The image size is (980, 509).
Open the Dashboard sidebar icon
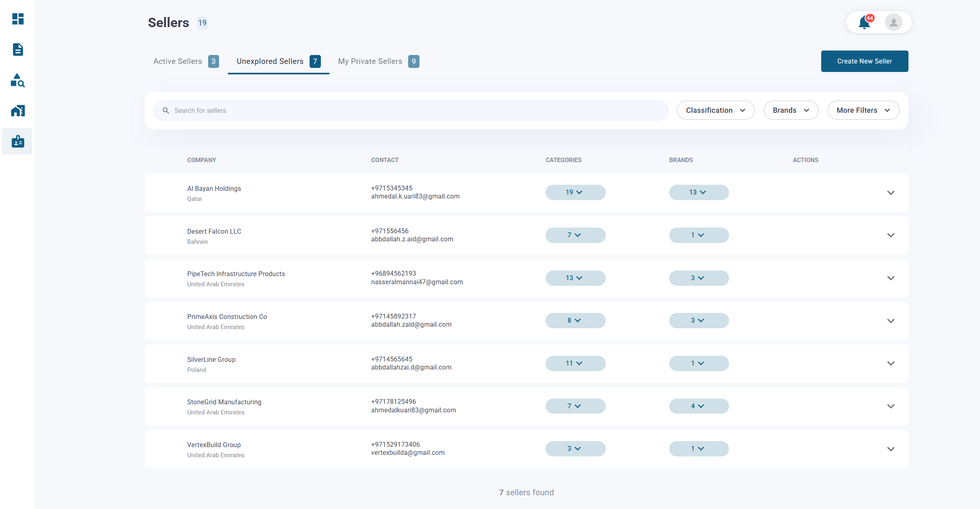17,19
